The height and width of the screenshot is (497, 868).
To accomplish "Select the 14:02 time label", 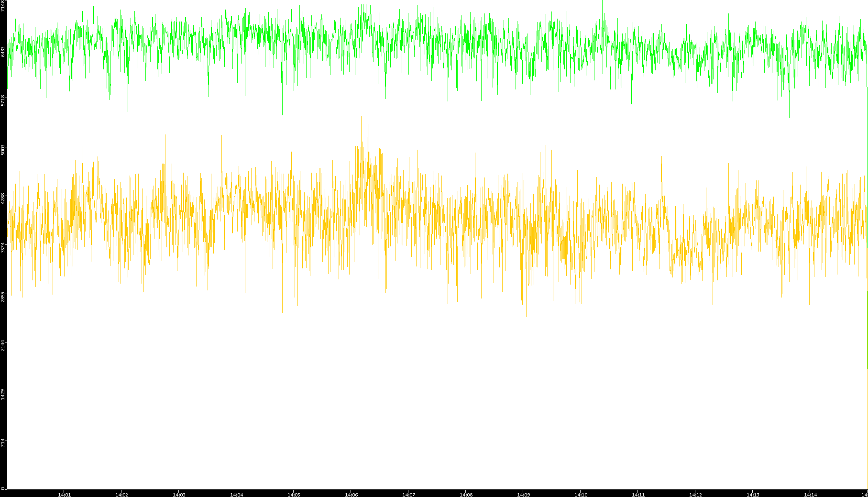I will point(121,495).
